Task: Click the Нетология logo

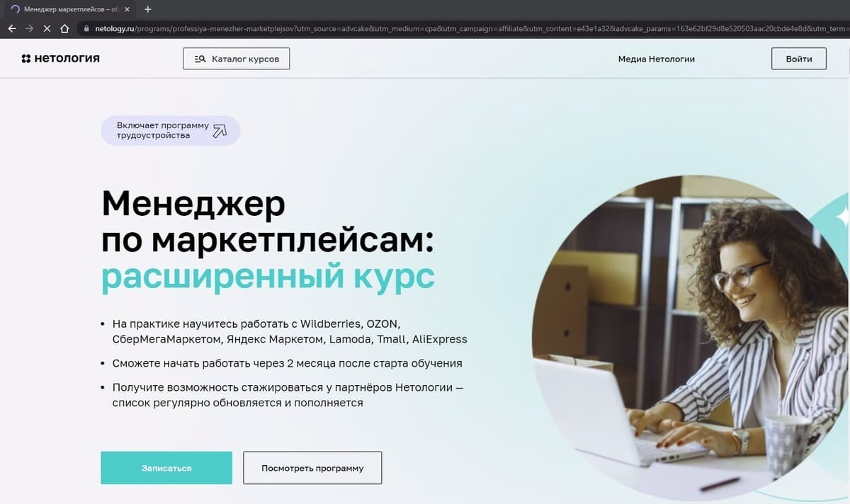Action: coord(60,58)
